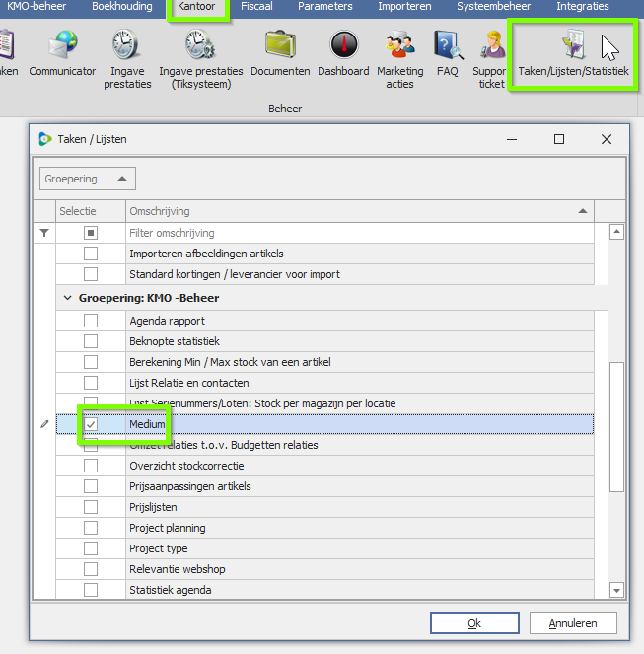Sort by the Omschrijving column arrow
The image size is (644, 654).
click(x=583, y=211)
